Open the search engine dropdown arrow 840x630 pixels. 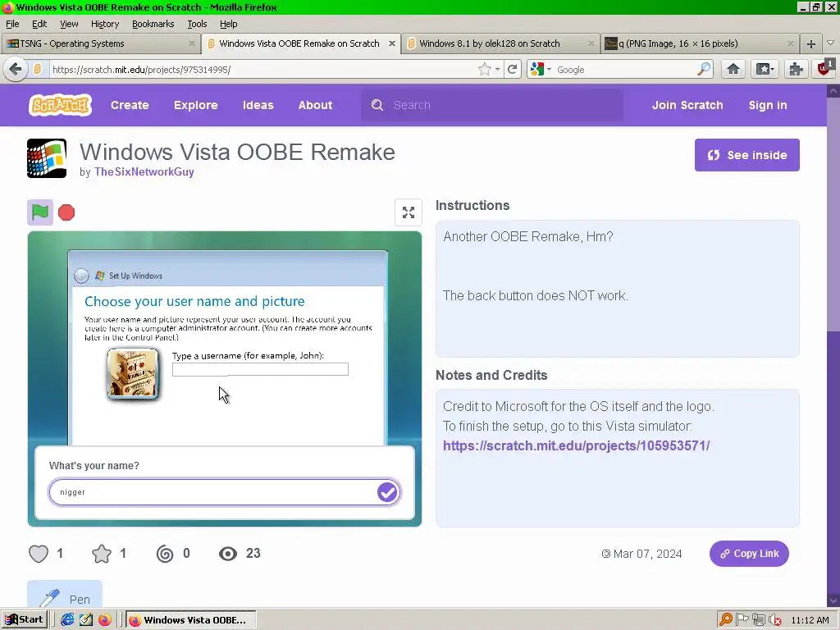(x=549, y=70)
